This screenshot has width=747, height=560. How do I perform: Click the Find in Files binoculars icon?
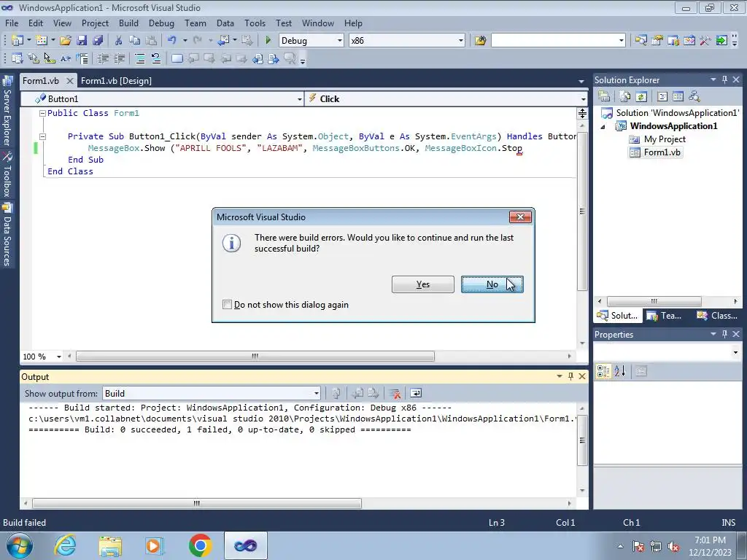(x=480, y=41)
